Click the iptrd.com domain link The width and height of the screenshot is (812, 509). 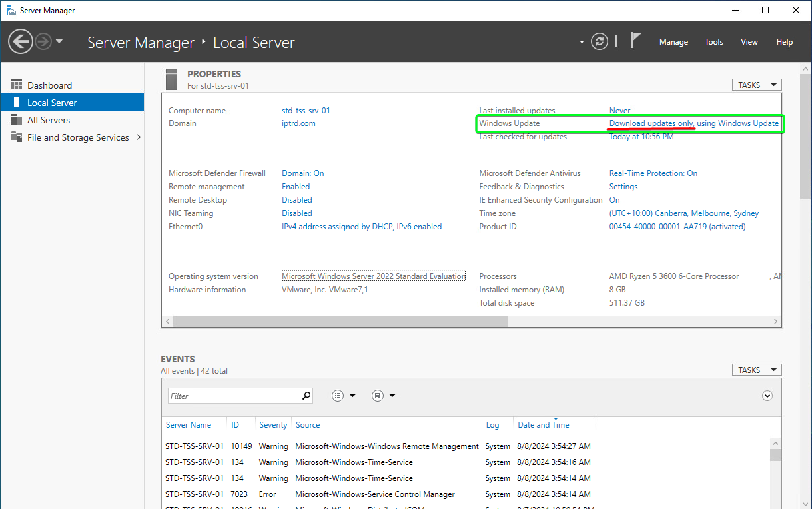298,123
